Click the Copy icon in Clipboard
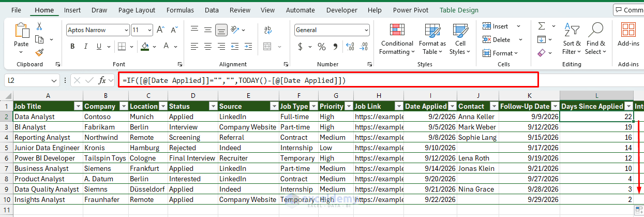The width and height of the screenshot is (644, 217). pos(39,39)
